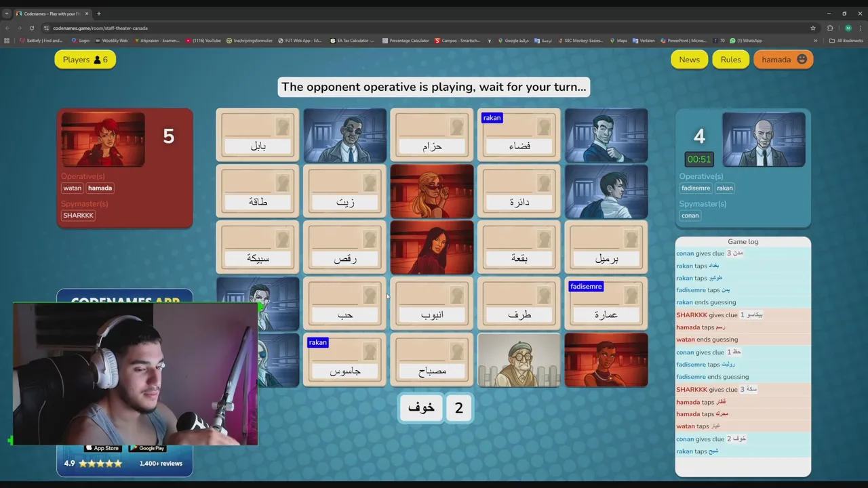The image size is (868, 488).
Task: Reload the page with the refresh icon
Action: click(x=31, y=28)
